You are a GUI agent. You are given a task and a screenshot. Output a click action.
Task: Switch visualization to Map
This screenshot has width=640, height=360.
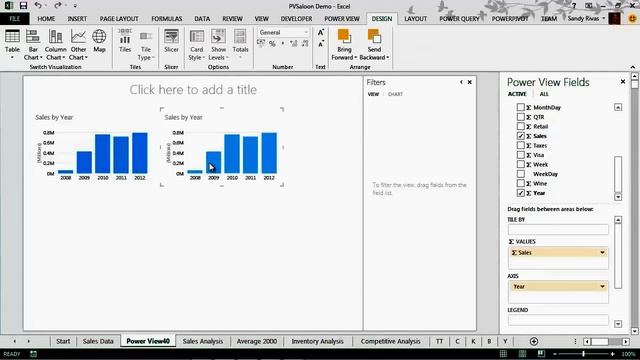click(99, 41)
